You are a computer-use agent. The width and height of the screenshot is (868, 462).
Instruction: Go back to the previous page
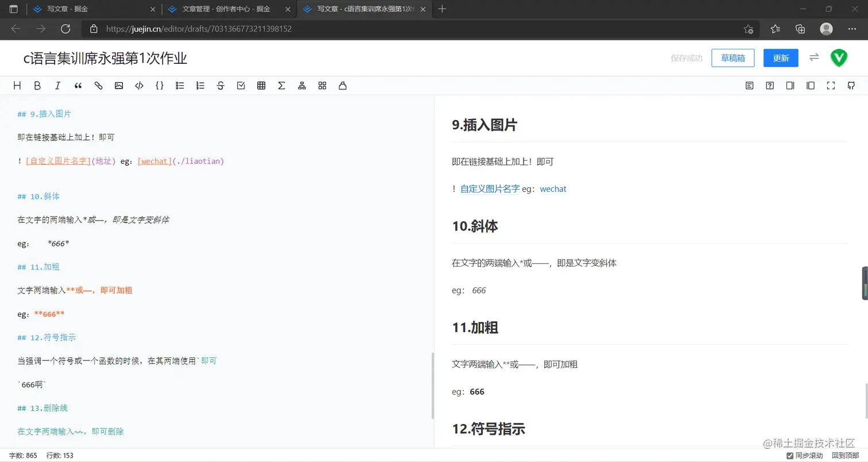pyautogui.click(x=15, y=29)
